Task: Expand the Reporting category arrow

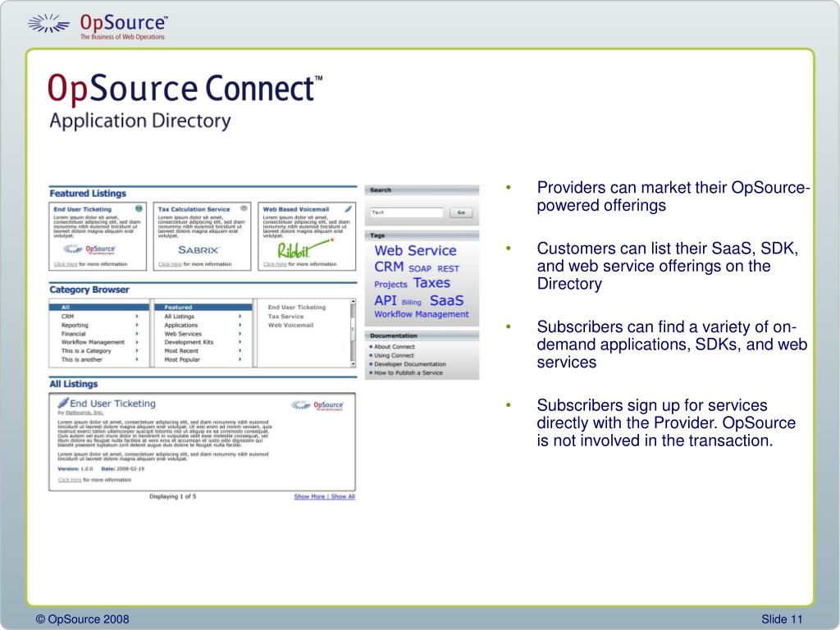Action: coord(137,325)
